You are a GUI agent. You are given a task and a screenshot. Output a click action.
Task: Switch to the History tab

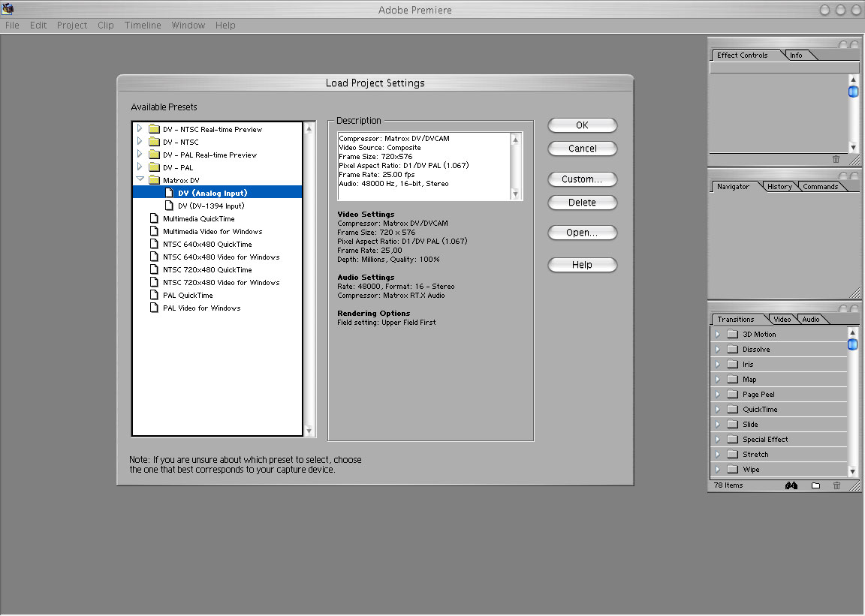[779, 186]
